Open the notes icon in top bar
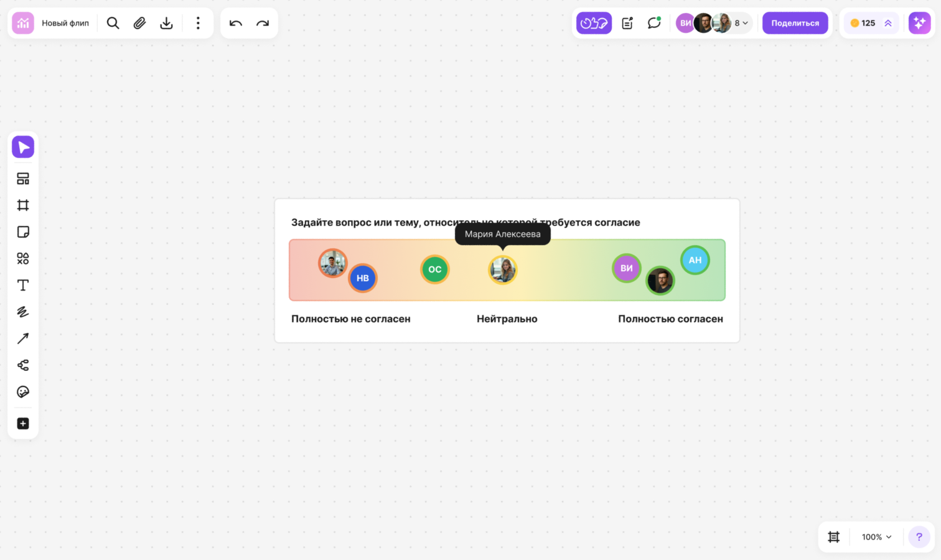The image size is (941, 560). (627, 23)
